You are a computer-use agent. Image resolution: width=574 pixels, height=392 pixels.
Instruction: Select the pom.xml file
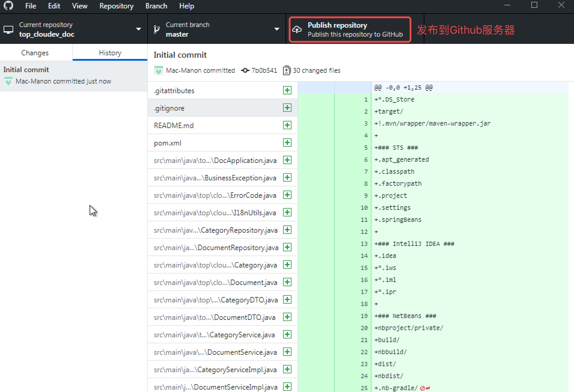point(223,143)
